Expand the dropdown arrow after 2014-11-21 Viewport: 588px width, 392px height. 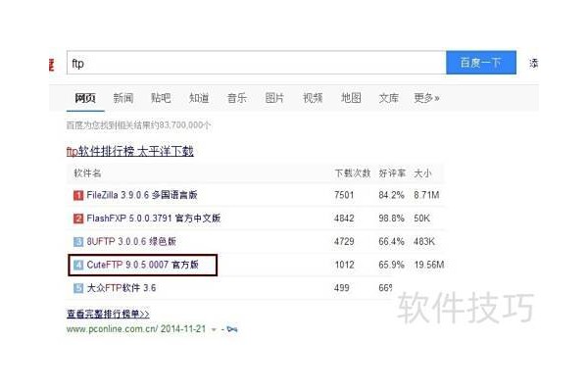tap(214, 329)
